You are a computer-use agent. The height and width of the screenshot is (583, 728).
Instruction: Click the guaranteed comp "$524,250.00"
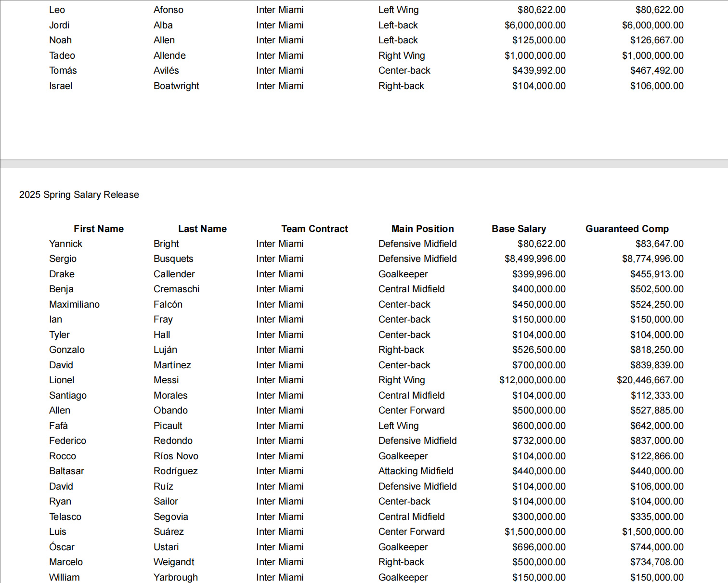pos(657,304)
